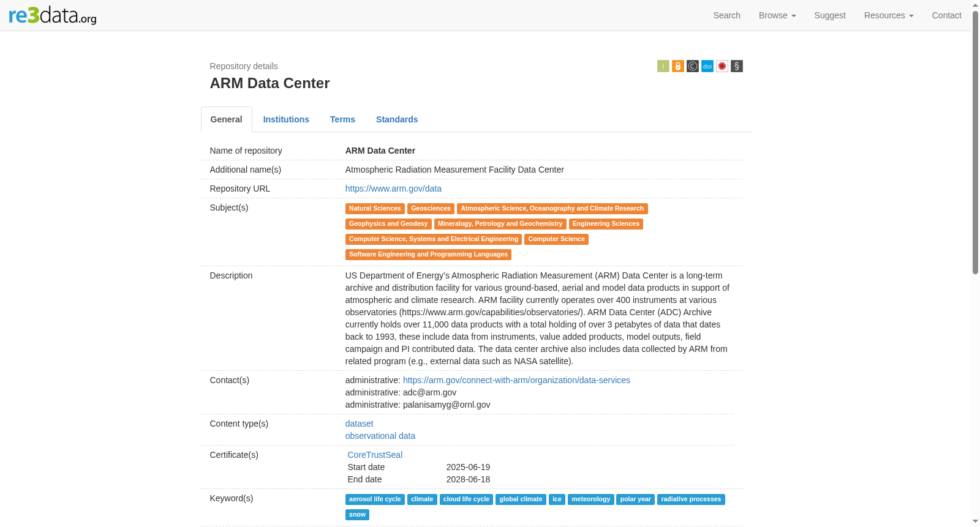Click the observational data content type link
This screenshot has width=980, height=527.
(380, 436)
